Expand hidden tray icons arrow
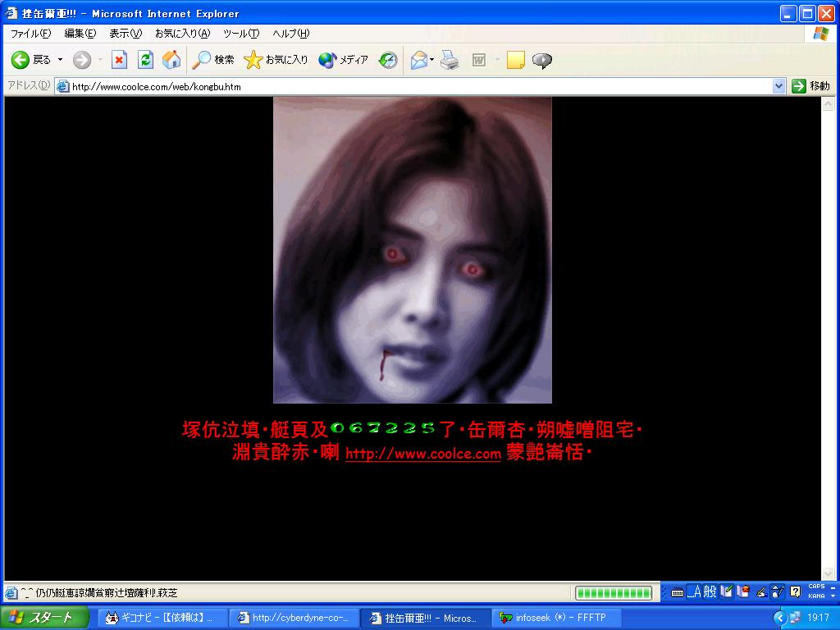The height and width of the screenshot is (630, 840). 780,618
